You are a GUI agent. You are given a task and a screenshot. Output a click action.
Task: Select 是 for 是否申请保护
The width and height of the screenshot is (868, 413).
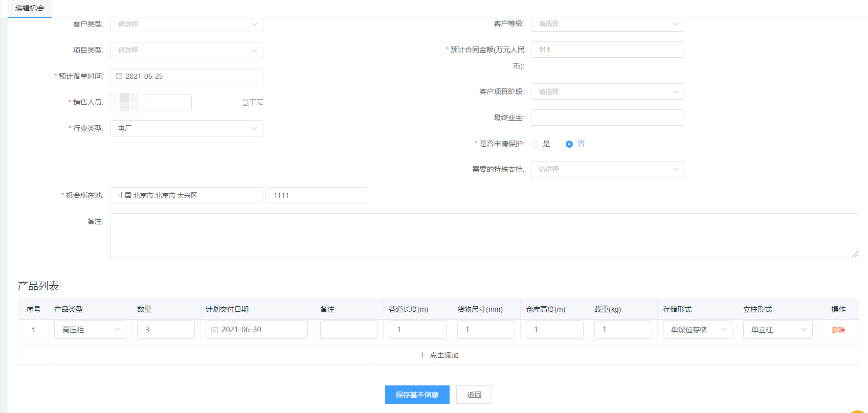pyautogui.click(x=535, y=144)
